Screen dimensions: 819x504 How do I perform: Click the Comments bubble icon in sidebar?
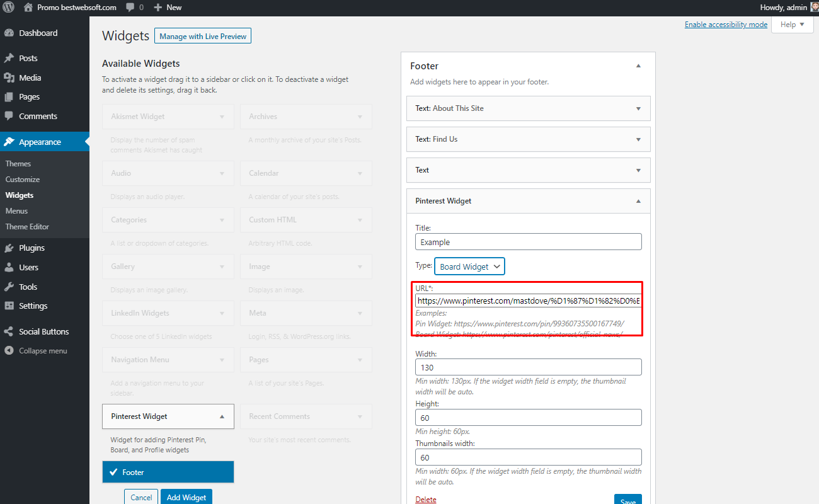[x=9, y=116]
